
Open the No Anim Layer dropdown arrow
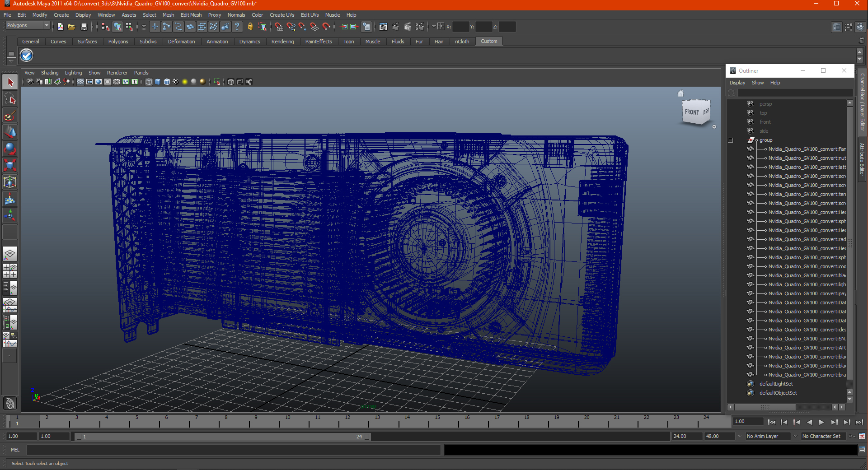point(740,436)
